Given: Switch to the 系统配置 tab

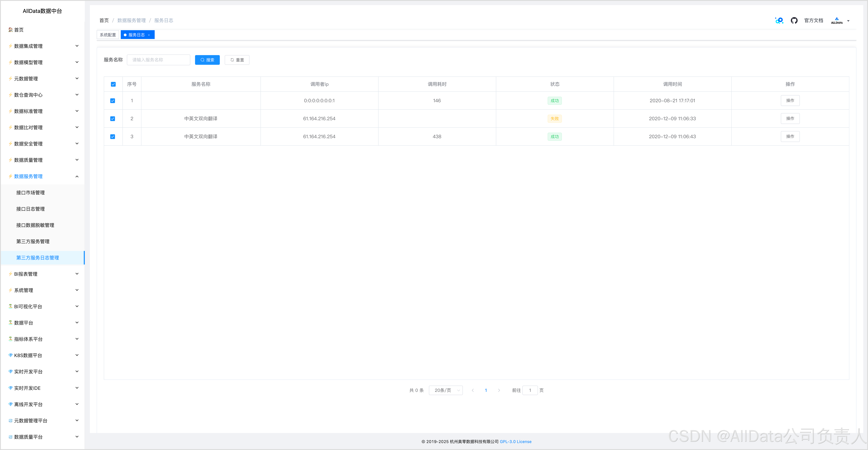Looking at the screenshot, I should [x=108, y=35].
